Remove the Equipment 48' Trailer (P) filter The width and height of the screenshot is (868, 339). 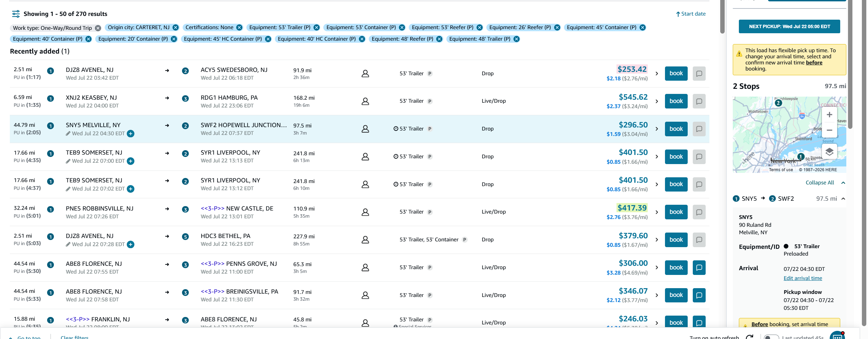[x=517, y=39]
